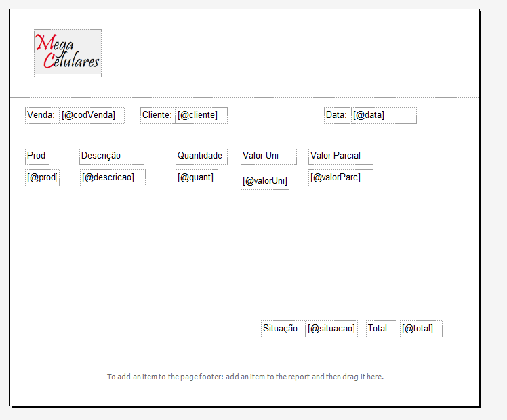Select the Valor Parcial column header
Screen dimensions: 507x420
click(341, 156)
